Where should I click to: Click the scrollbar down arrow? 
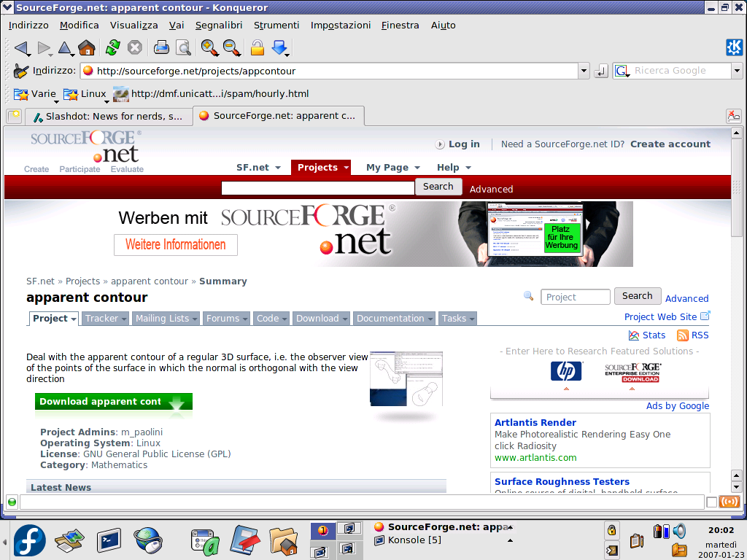pos(737,487)
